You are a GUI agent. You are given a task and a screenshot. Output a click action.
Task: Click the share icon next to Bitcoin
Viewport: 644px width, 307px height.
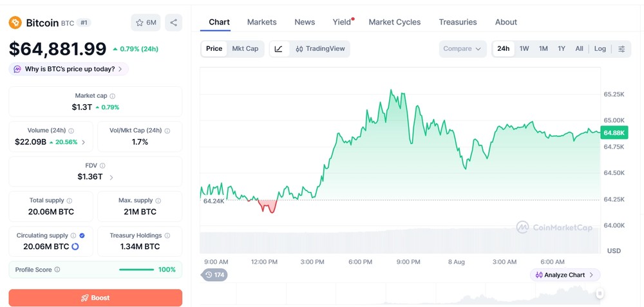coord(173,23)
